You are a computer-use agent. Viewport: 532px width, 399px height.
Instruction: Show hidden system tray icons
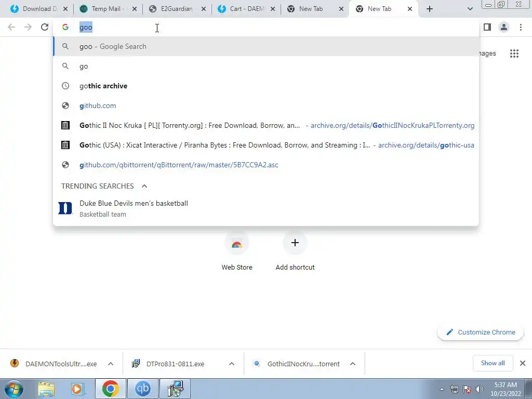[x=442, y=390]
